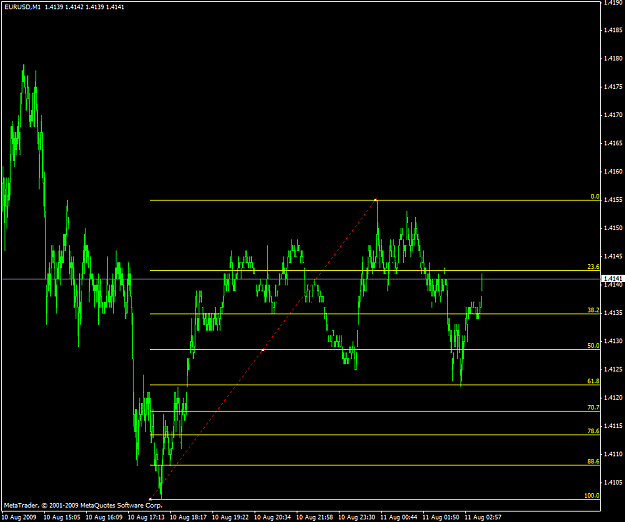Select the Fibonacci 23.6 level label
This screenshot has height=522, width=625.
coord(593,267)
